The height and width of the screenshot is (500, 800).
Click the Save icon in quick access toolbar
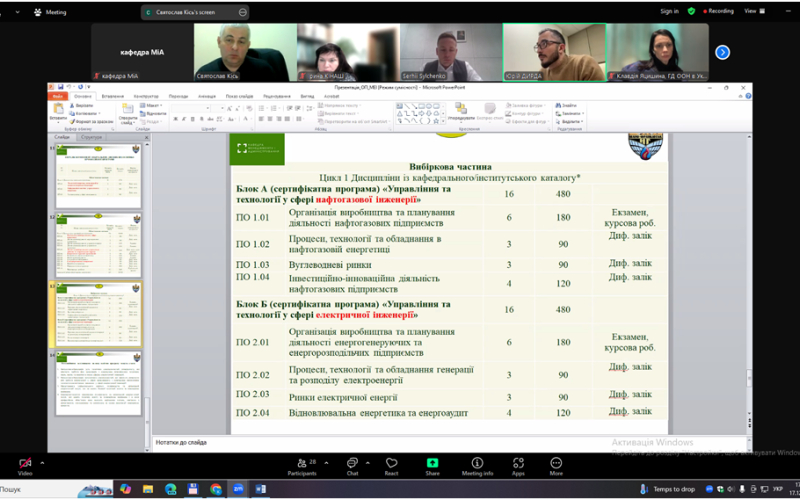(60, 87)
